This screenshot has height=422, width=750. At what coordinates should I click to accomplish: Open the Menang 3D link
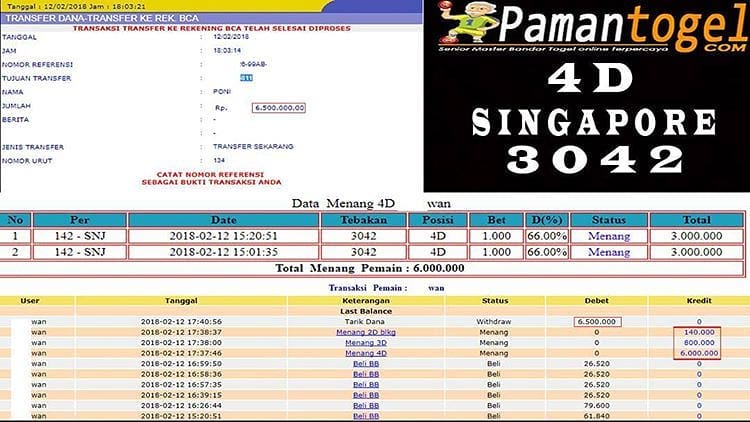click(x=365, y=343)
